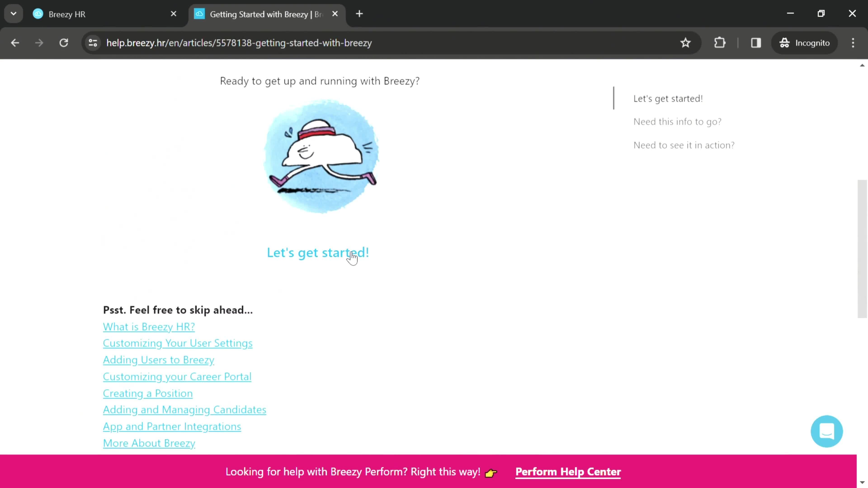868x488 pixels.
Task: Open the chat messenger bubble
Action: point(827,432)
